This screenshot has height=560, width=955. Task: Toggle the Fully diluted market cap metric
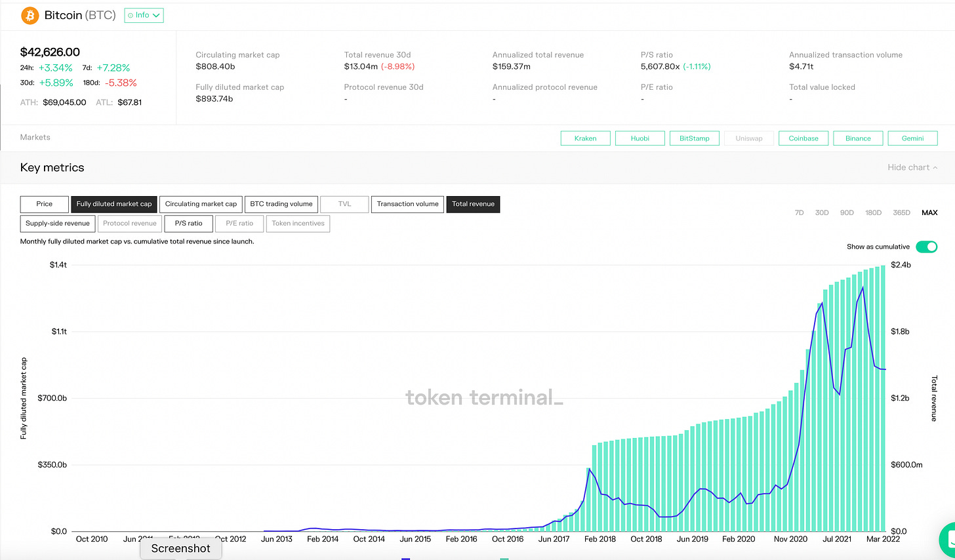pos(114,204)
